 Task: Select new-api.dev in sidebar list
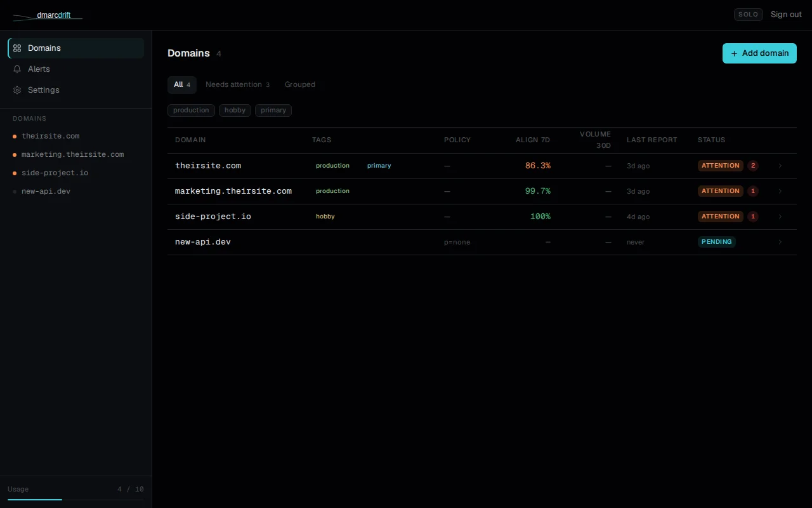point(76,191)
